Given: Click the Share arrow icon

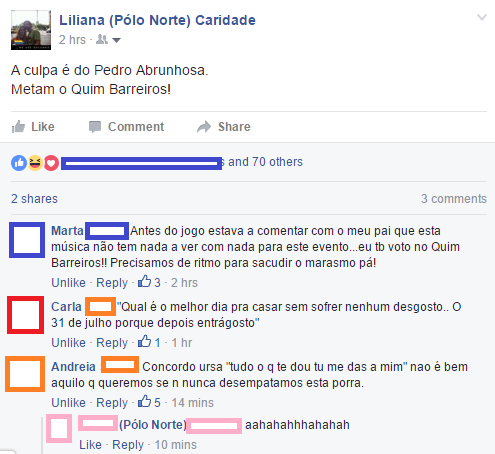Looking at the screenshot, I should pos(204,127).
